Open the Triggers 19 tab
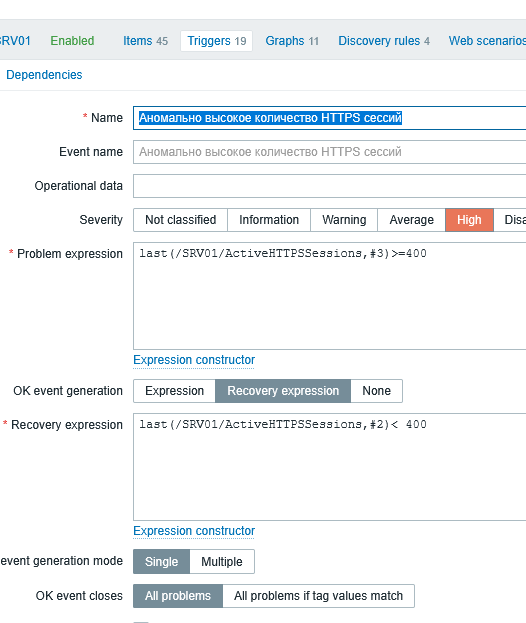Image resolution: width=526 pixels, height=623 pixels. (x=217, y=41)
